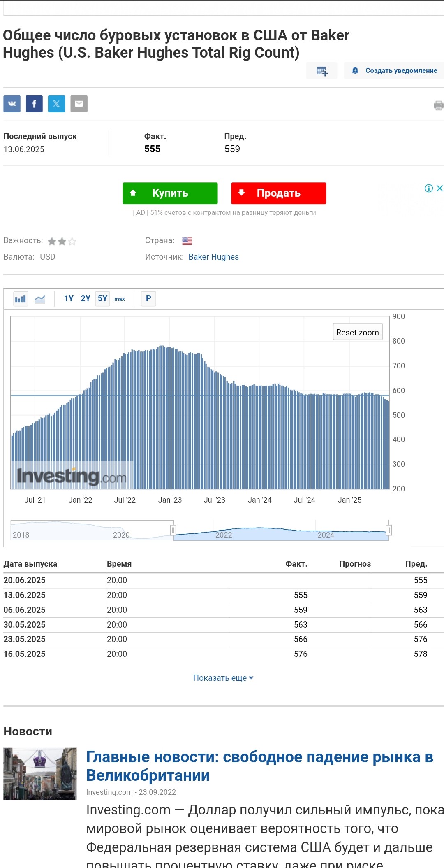This screenshot has height=868, width=444.
Task: Expand Показать еще to load more rows
Action: pyautogui.click(x=223, y=678)
